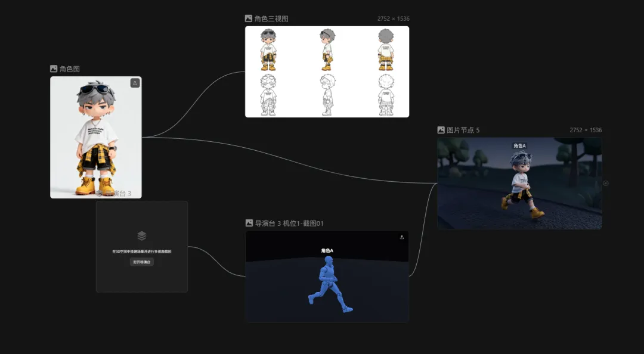Click the layers icon in the 导演台 node
Screen dimensions: 644x354
pos(142,236)
